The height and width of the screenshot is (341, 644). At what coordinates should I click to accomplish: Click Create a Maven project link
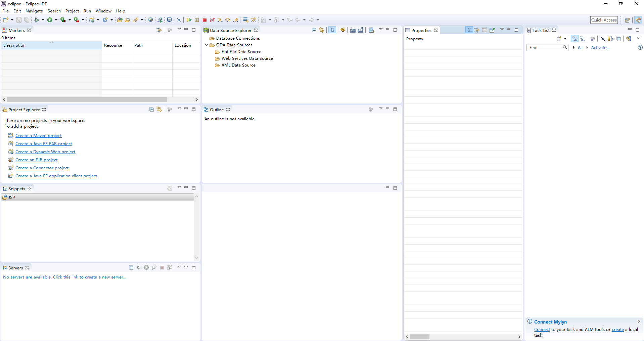point(39,136)
